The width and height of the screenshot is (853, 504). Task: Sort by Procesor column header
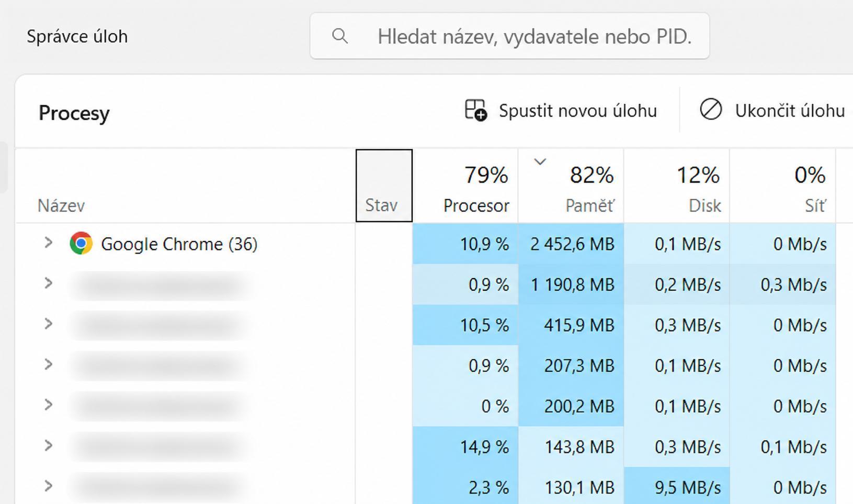[465, 186]
